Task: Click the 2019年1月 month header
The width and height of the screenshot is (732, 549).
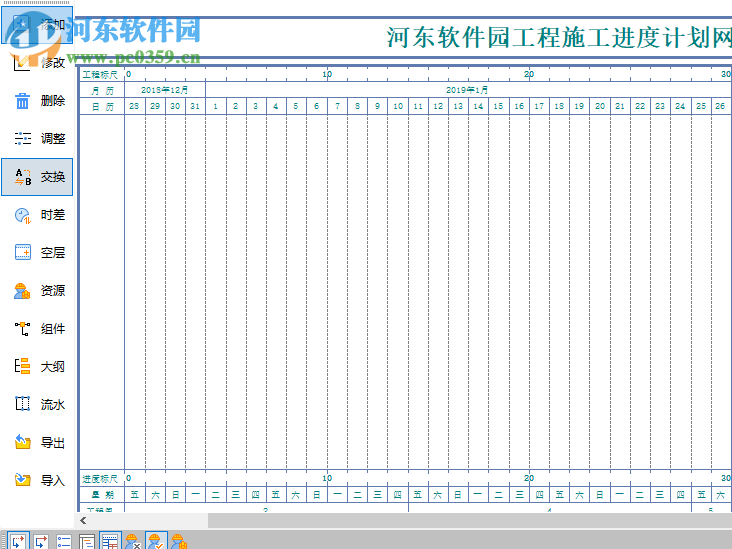Action: pyautogui.click(x=467, y=90)
